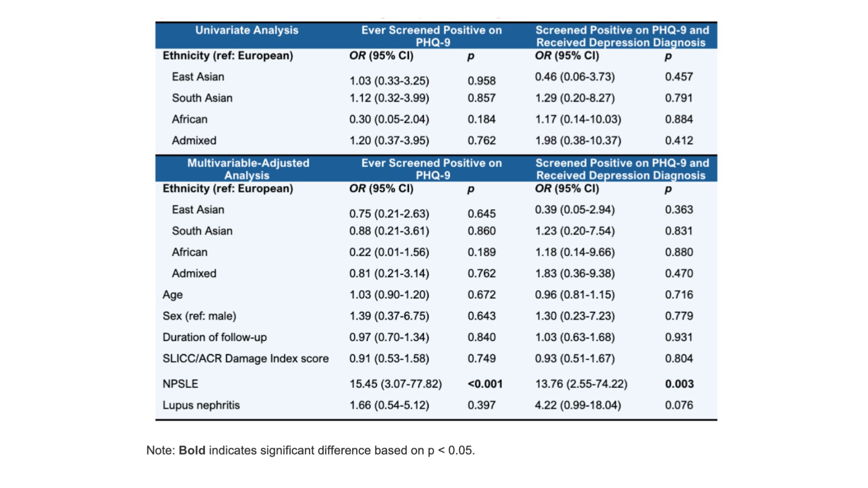Select the SLICC/ACR Damage Index score label
868x488 pixels.
[245, 358]
